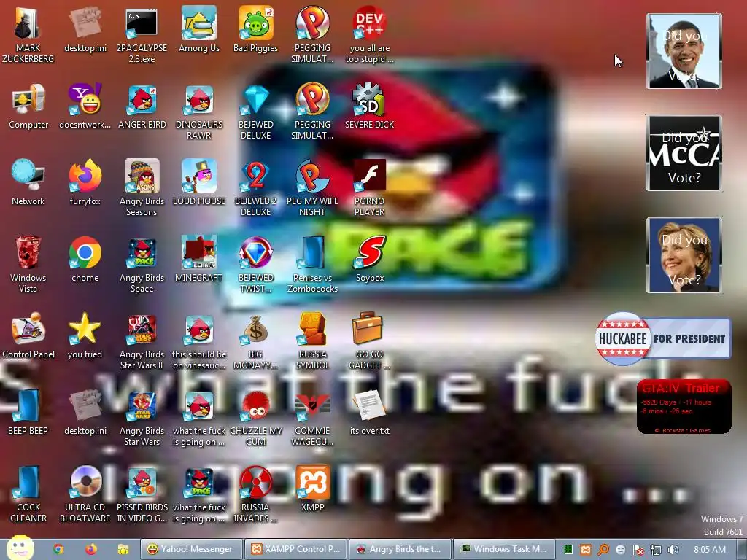Click the magnifier tray icon
This screenshot has width=747, height=560.
tap(603, 550)
